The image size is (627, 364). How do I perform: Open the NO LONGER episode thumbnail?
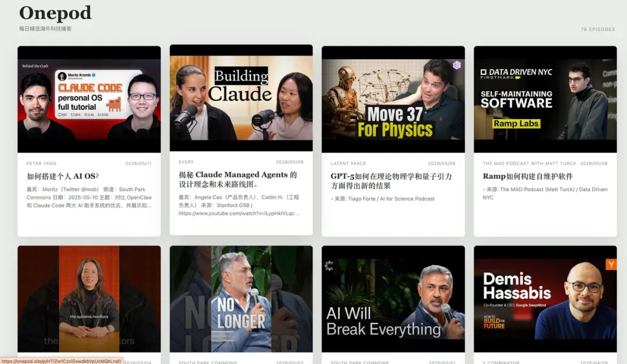click(241, 299)
